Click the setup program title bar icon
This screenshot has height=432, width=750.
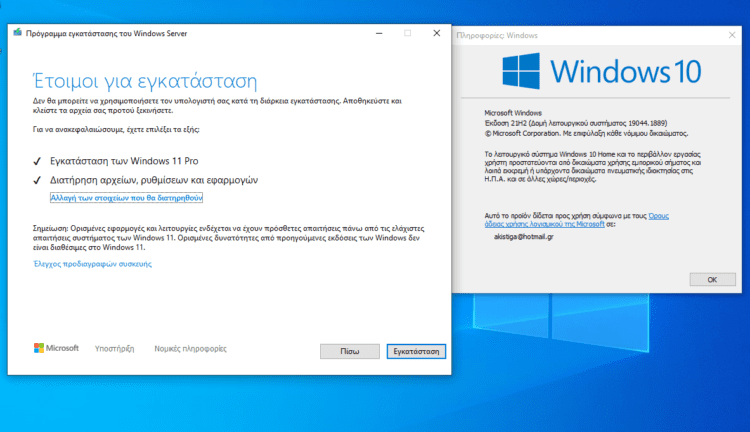click(x=17, y=33)
